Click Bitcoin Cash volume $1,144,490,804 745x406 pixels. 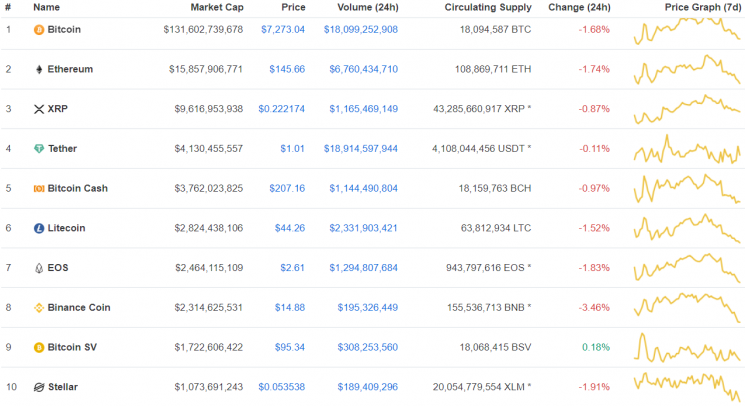364,189
